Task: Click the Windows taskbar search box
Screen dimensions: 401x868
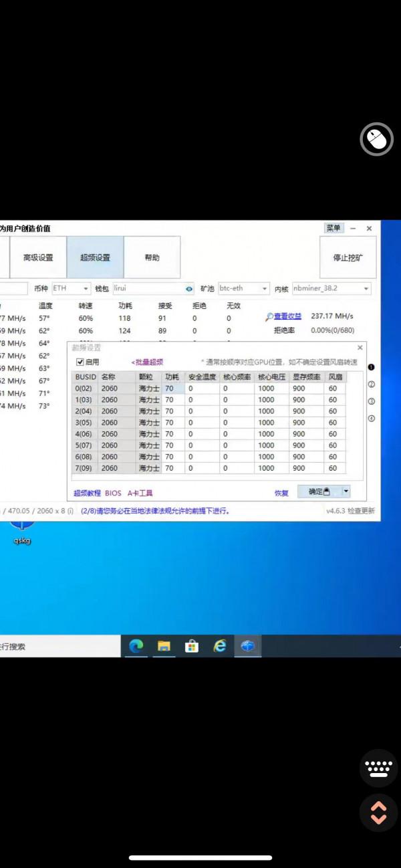Action: (59, 647)
